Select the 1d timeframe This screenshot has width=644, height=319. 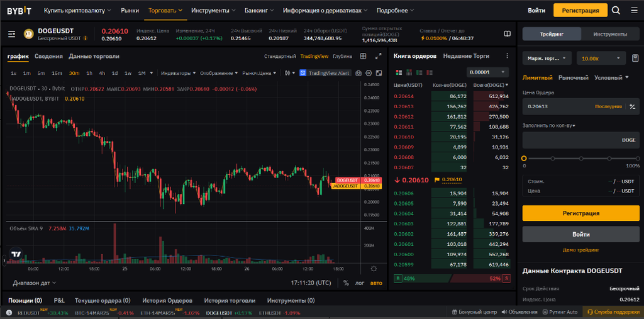[114, 73]
